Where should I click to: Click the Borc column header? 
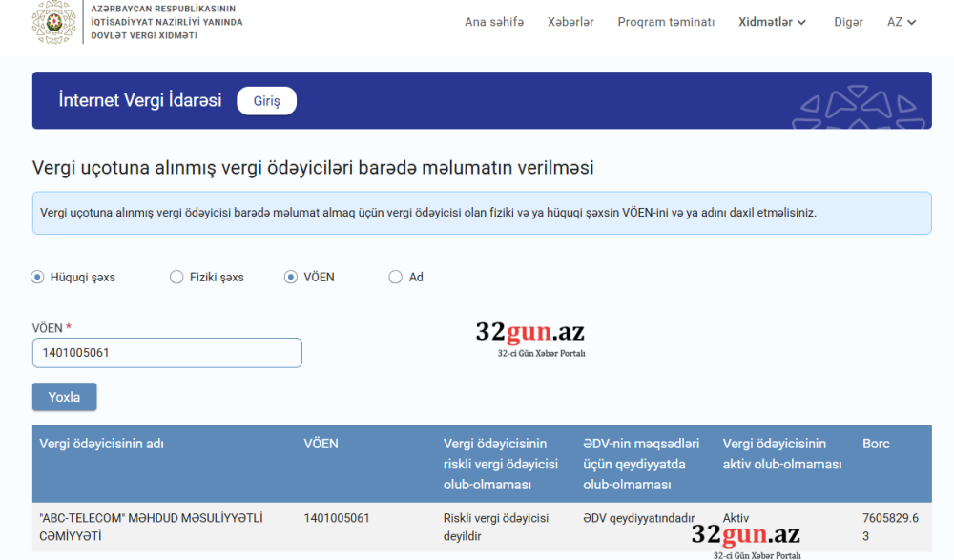click(876, 444)
